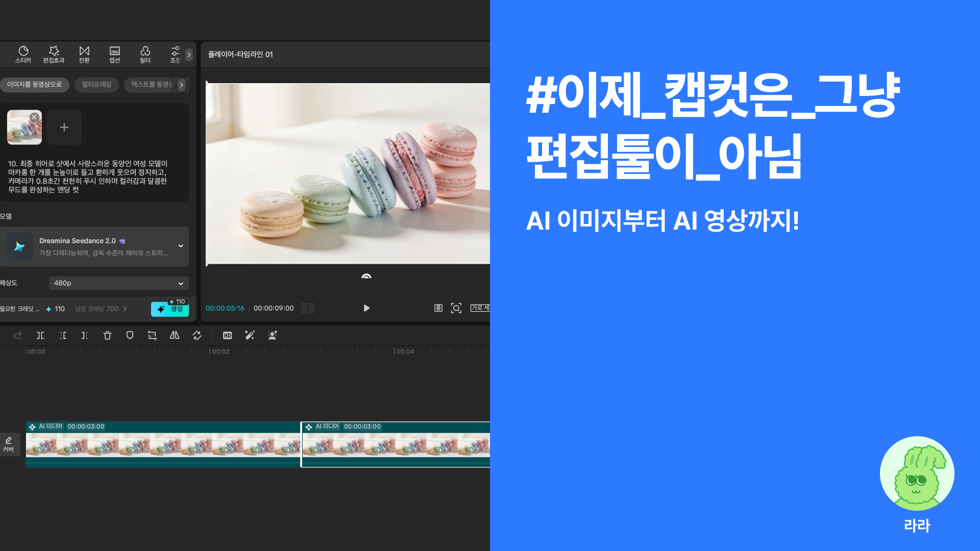This screenshot has width=980, height=551.
Task: Toggle HD enhancement icon in timeline toolbar
Action: [228, 335]
